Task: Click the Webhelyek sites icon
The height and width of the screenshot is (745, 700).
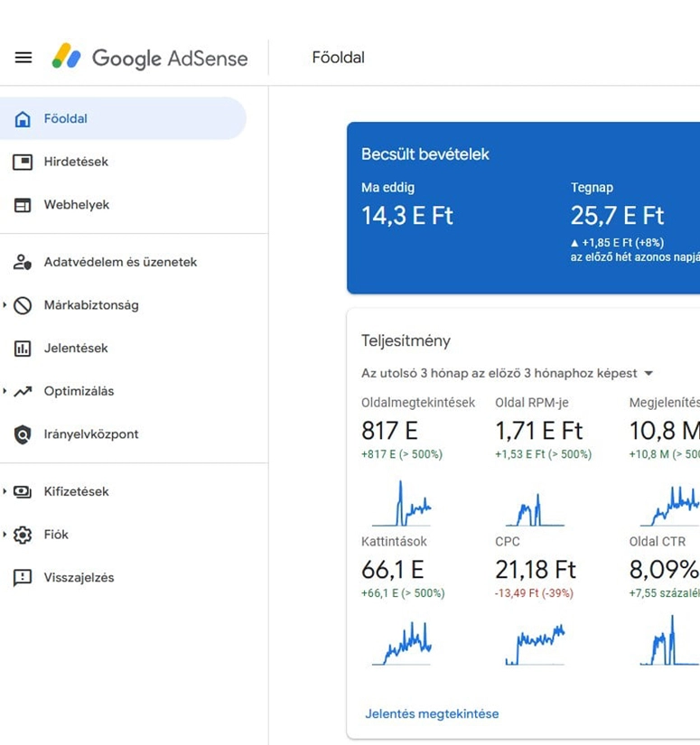Action: click(x=23, y=205)
